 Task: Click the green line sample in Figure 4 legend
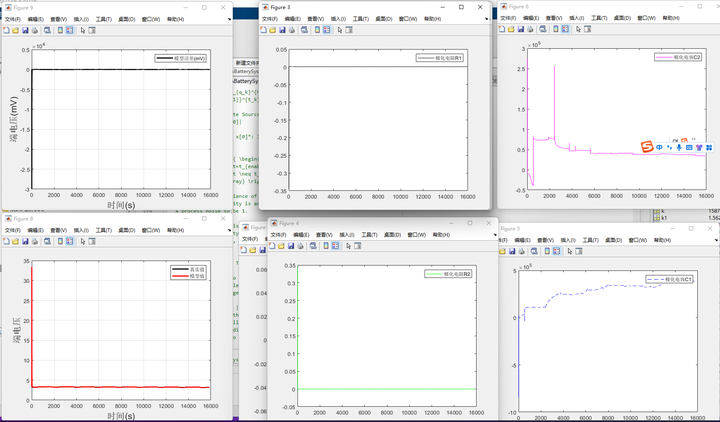tap(434, 273)
